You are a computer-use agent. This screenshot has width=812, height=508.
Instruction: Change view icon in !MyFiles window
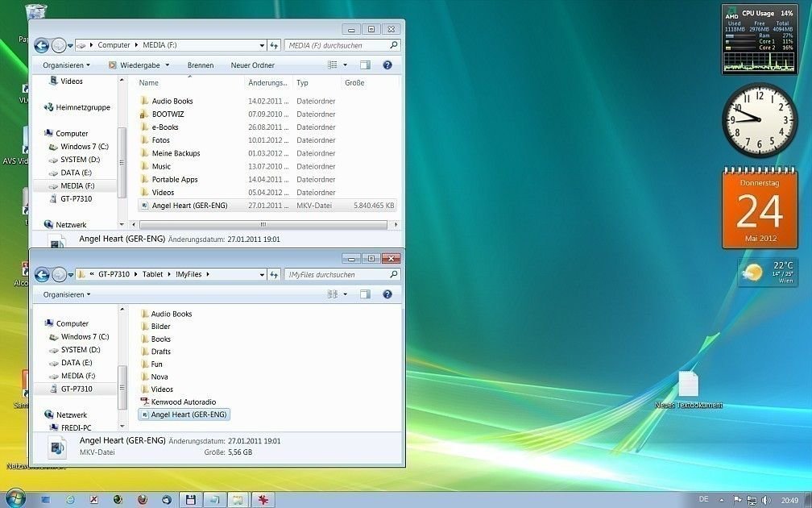pos(333,294)
